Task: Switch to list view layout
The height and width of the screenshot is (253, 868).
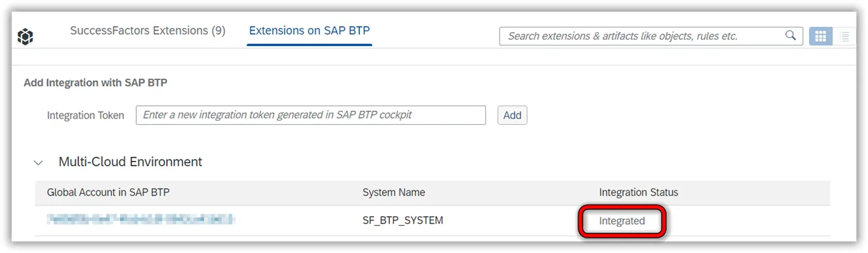Action: click(844, 36)
